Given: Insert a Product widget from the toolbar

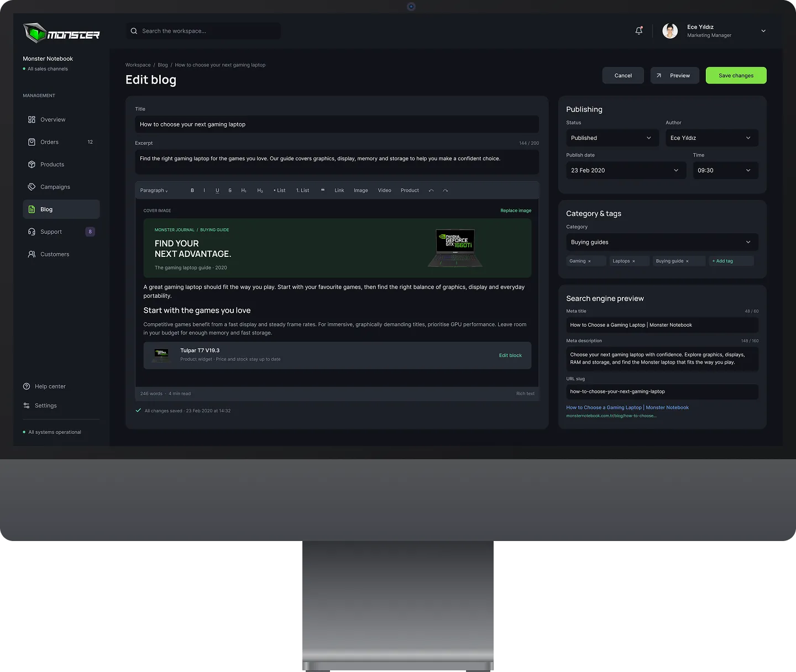Looking at the screenshot, I should 410,191.
